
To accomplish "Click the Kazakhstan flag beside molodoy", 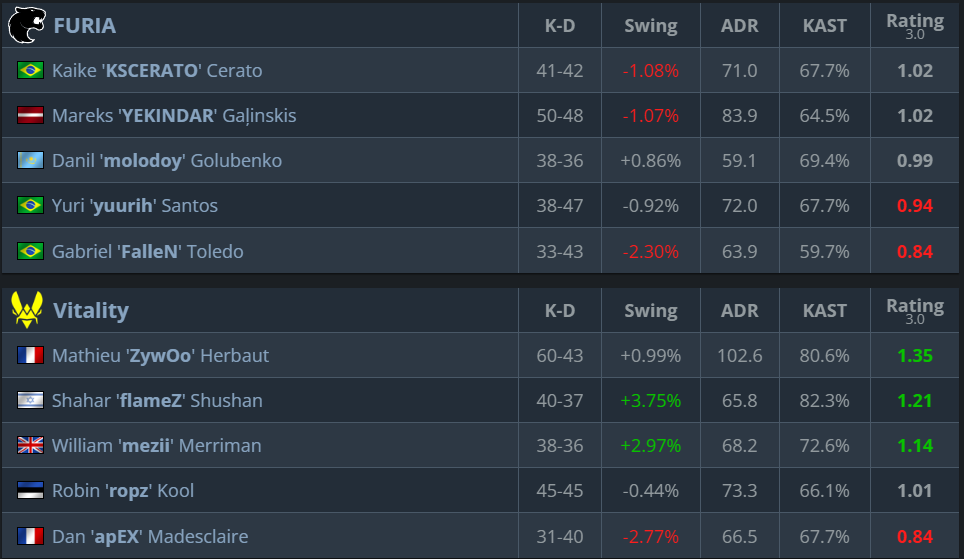I will [30, 161].
